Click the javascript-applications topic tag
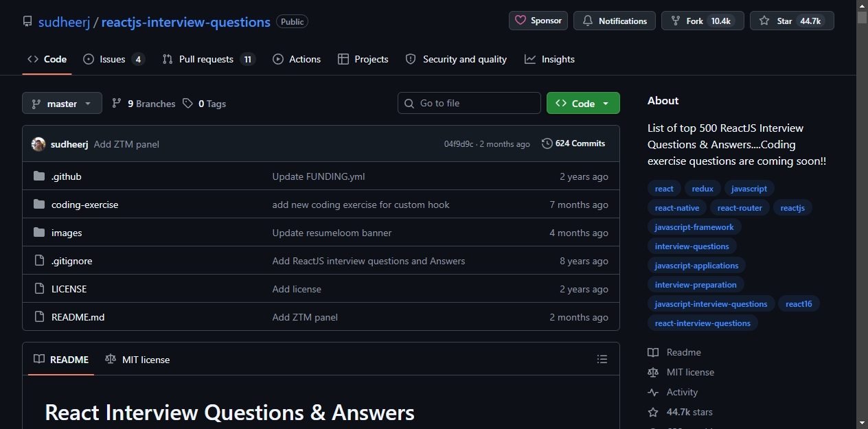 tap(697, 265)
